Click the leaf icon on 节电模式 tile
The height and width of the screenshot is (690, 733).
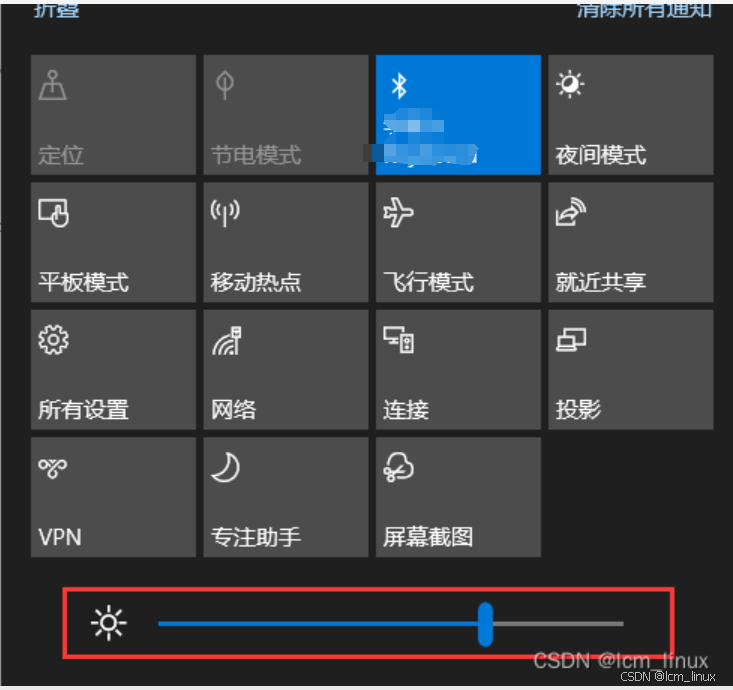(225, 85)
